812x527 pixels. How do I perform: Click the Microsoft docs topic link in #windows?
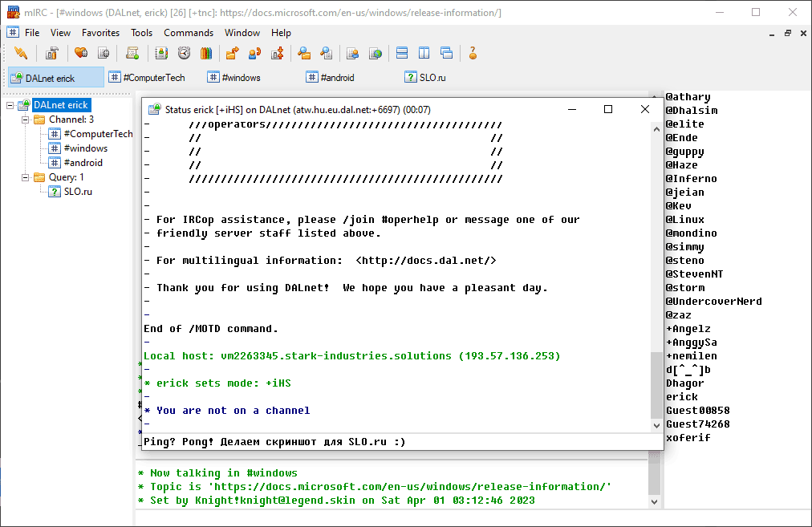tap(409, 487)
